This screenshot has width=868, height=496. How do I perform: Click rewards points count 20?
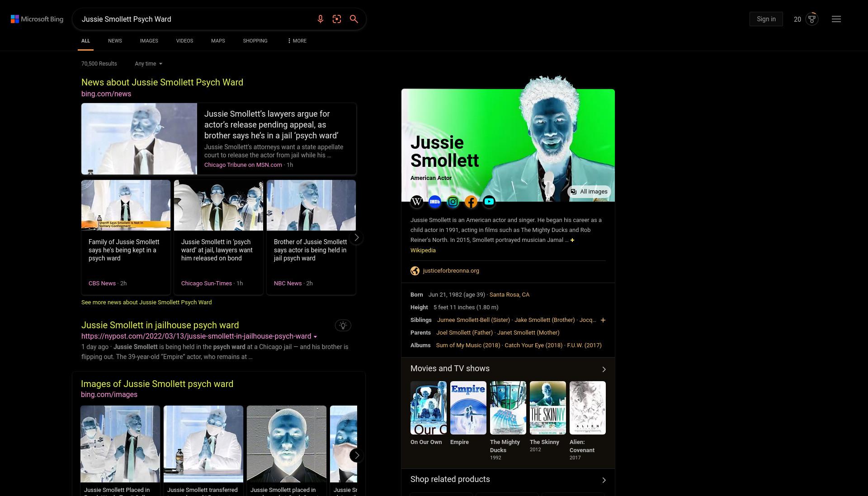(x=797, y=19)
